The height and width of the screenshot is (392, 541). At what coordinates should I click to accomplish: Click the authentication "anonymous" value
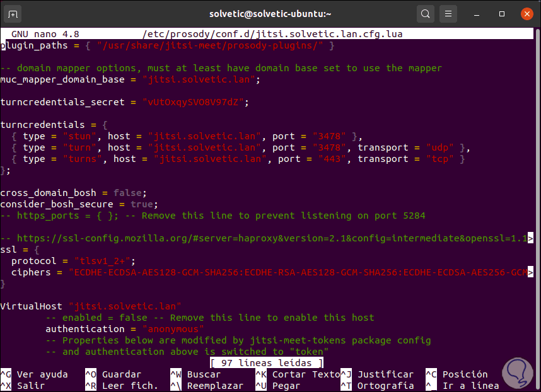[x=173, y=329]
